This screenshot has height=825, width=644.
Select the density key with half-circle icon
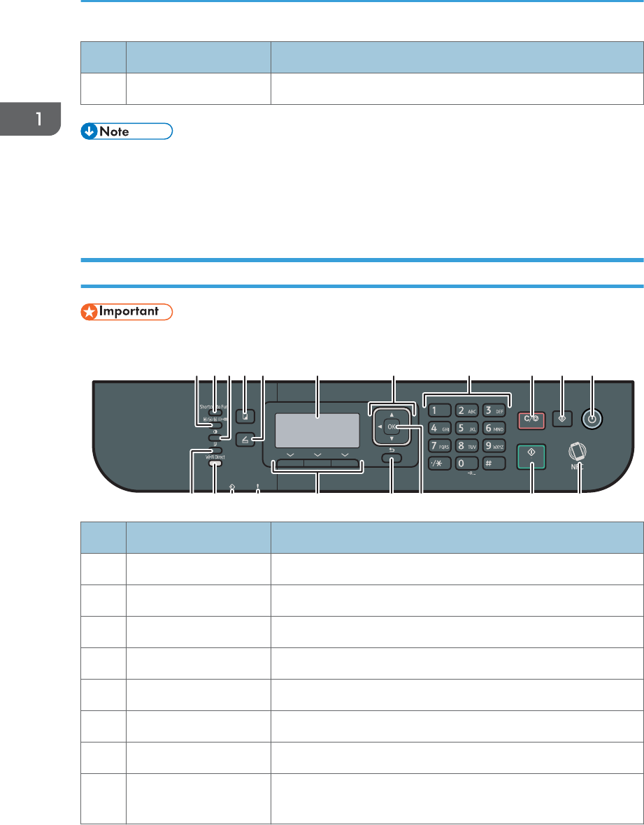pyautogui.click(x=215, y=438)
